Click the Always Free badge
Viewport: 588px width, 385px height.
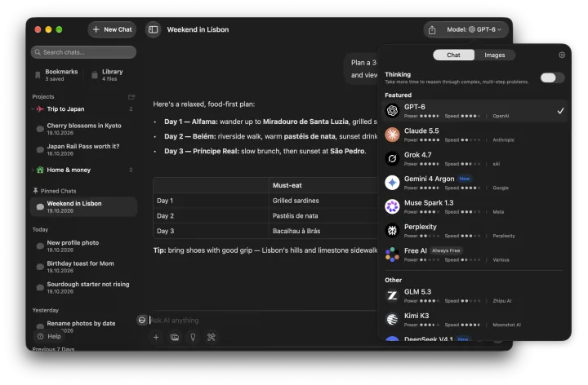[x=446, y=251]
